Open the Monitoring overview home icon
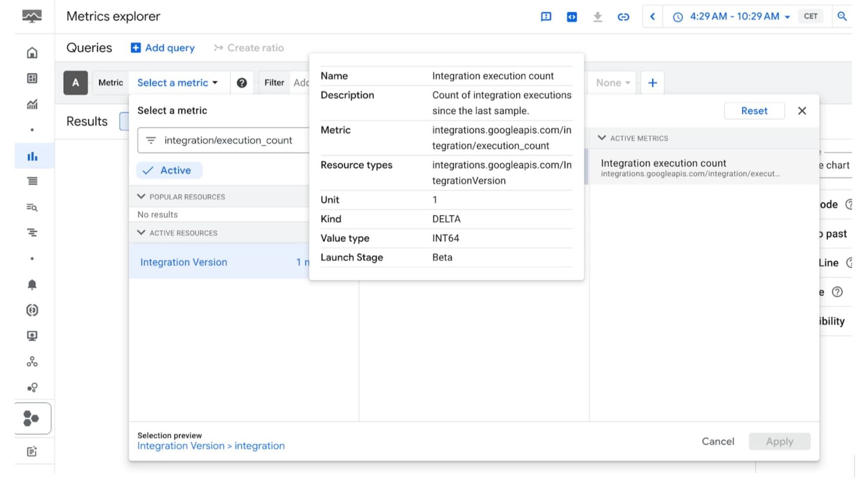Image resolution: width=868 pixels, height=488 pixels. pos(32,52)
